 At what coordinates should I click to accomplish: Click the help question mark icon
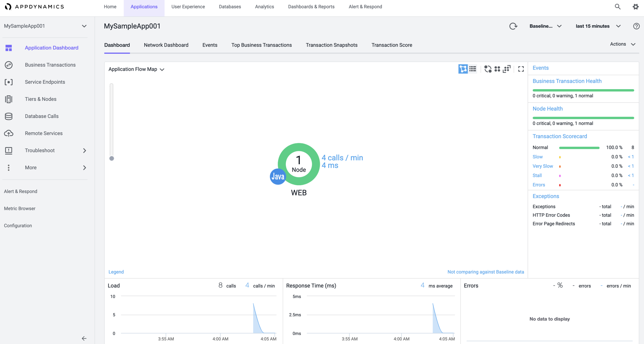pyautogui.click(x=636, y=26)
